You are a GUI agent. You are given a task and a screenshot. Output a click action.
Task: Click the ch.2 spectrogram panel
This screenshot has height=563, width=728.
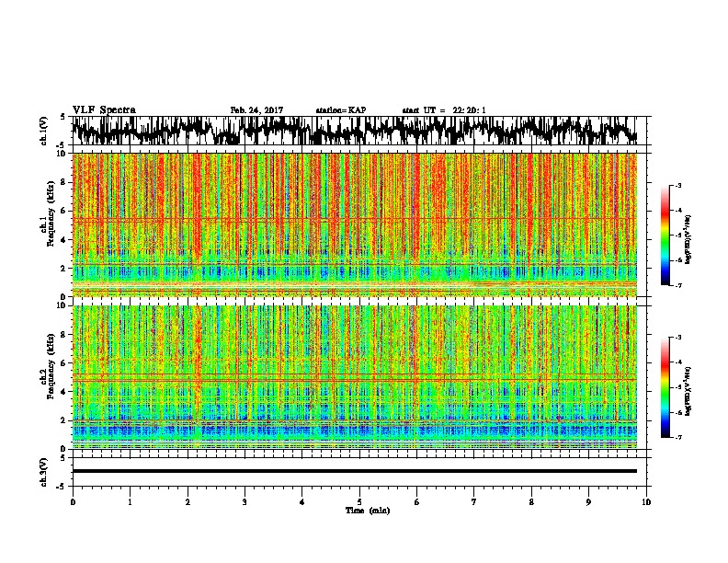pos(355,377)
